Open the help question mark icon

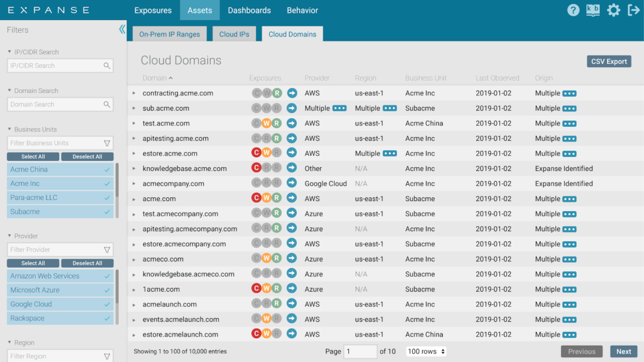(x=573, y=10)
